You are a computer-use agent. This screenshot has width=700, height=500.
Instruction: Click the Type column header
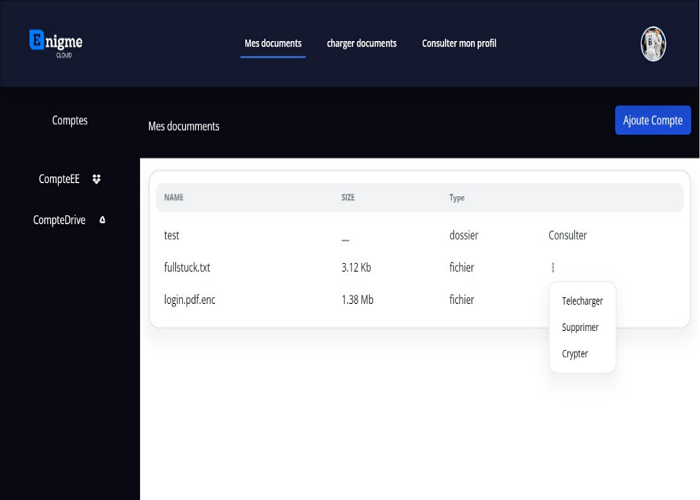pos(457,198)
